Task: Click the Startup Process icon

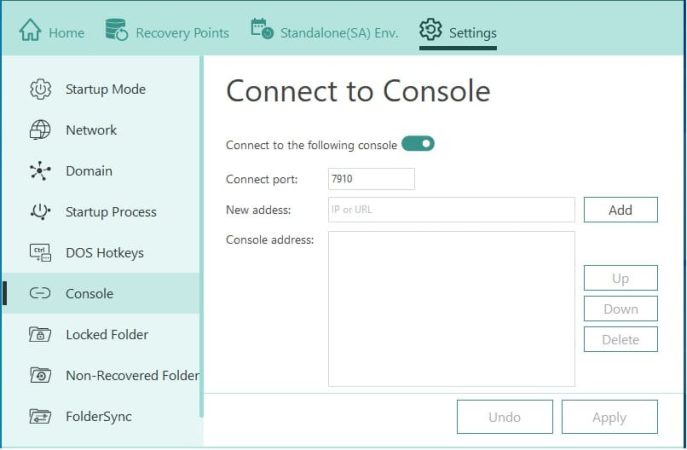Action: tap(40, 212)
